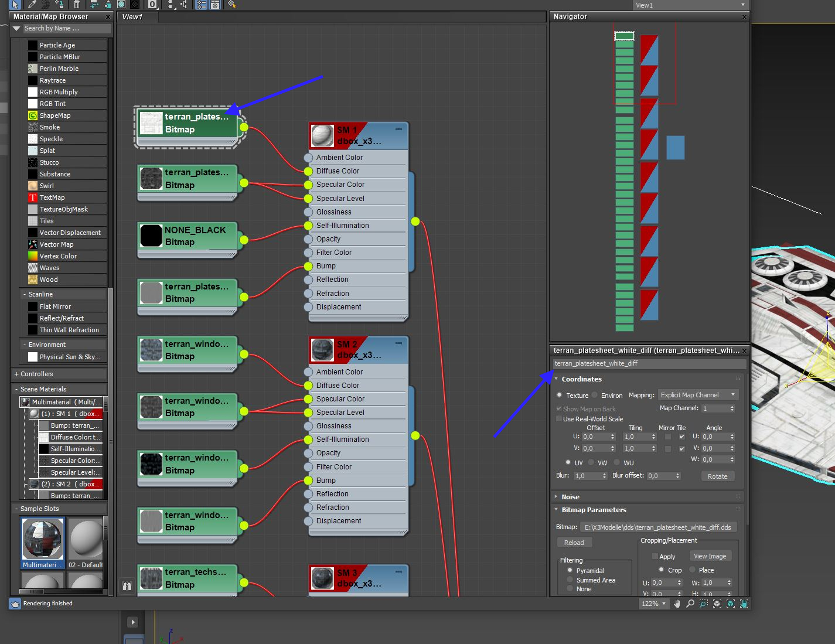The image size is (835, 644).
Task: Enable Use Real-World Scale checkbox
Action: (x=559, y=419)
